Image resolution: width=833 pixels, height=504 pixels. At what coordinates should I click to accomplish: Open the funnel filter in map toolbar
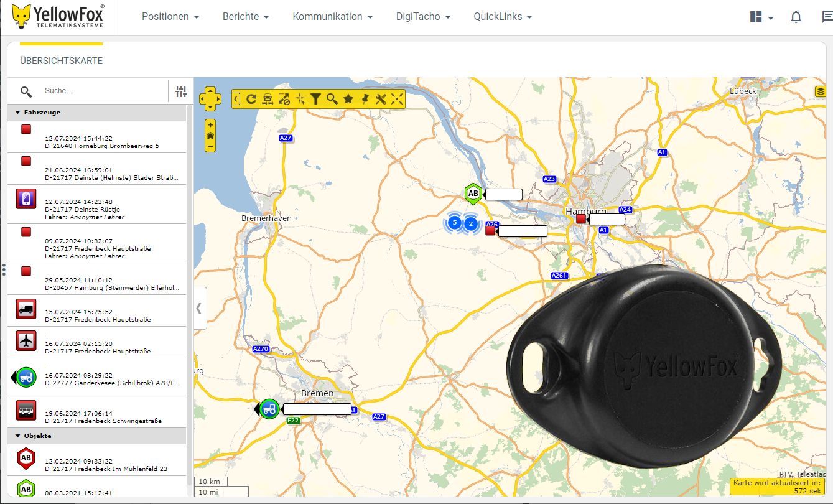pos(316,98)
